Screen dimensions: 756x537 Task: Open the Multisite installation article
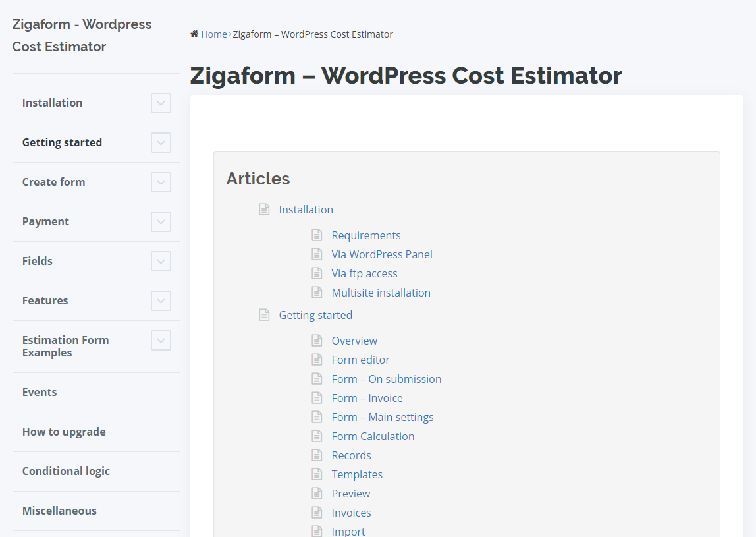(x=381, y=293)
